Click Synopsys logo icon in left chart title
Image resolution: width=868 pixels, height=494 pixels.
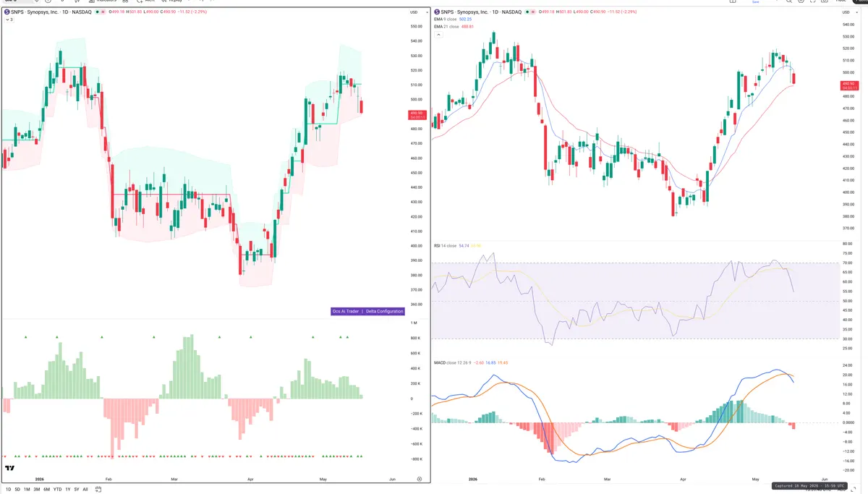(6, 12)
